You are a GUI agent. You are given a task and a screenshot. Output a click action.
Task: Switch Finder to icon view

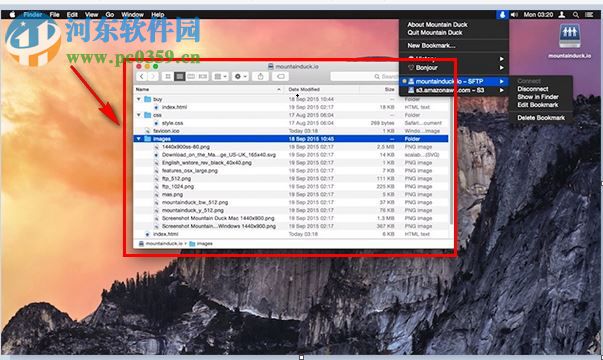[168, 76]
